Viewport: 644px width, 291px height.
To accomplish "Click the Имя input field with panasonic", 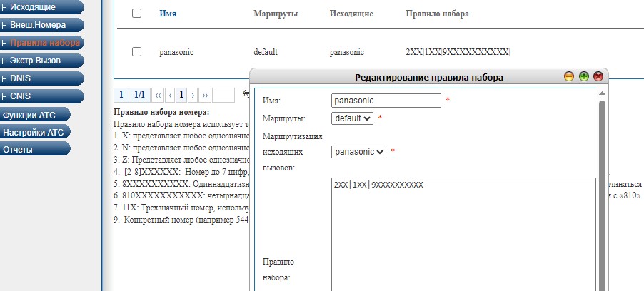I will point(386,101).
